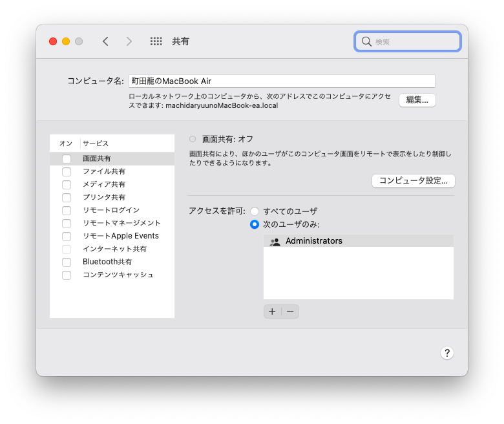Enable リモートApple Events checkbox

click(x=67, y=237)
